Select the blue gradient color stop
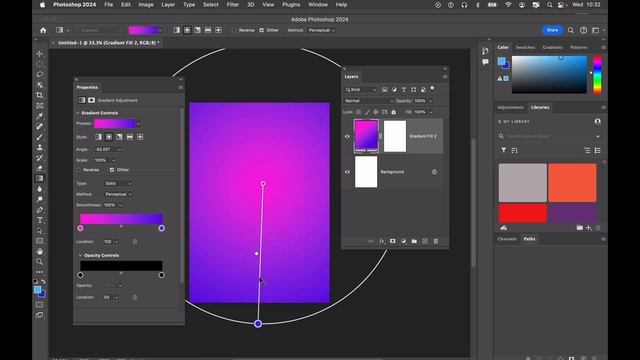The image size is (640, 360). coord(162,228)
